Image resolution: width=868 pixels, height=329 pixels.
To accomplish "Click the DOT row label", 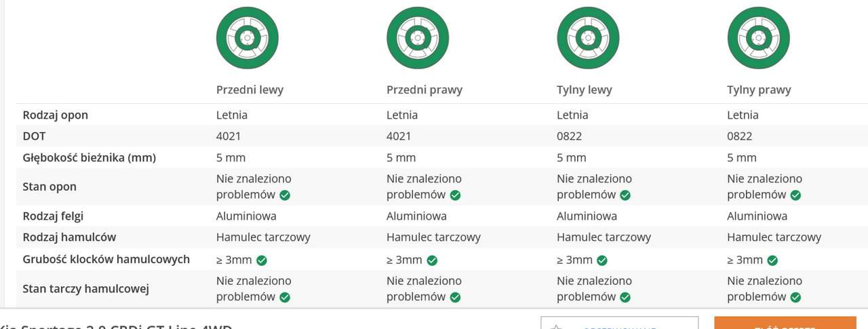I will click(x=35, y=136).
